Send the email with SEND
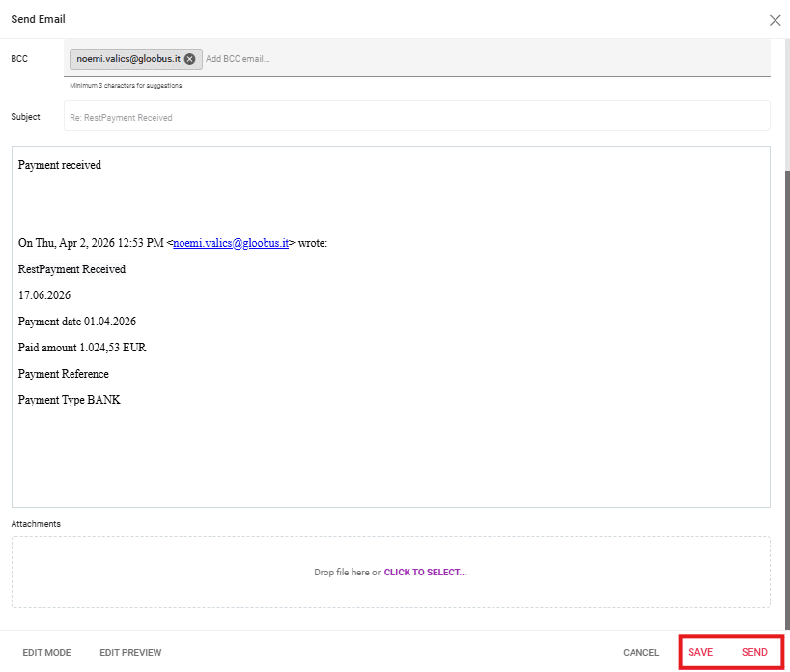 tap(754, 653)
